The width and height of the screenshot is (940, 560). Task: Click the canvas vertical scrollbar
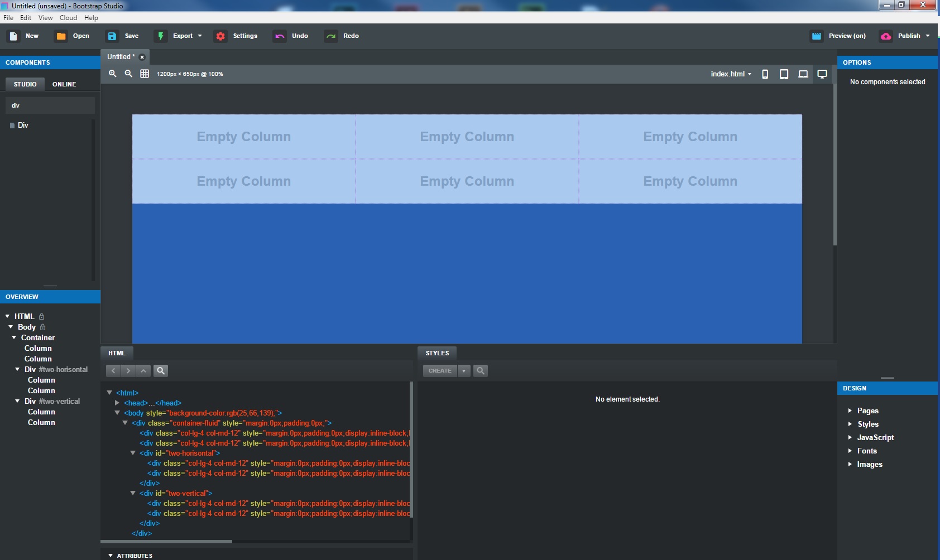click(835, 165)
